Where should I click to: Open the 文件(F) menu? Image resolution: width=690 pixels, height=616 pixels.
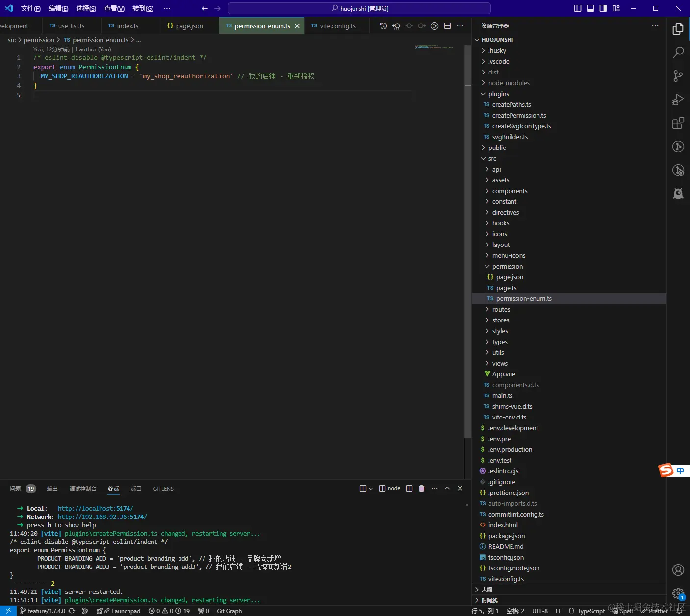coord(30,8)
